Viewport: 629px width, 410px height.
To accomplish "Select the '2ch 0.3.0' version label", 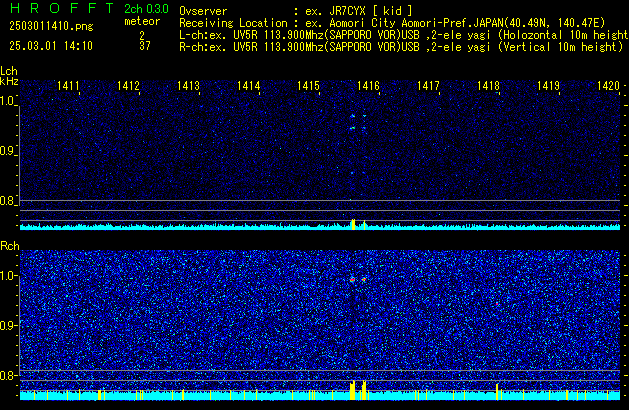I will [x=146, y=9].
